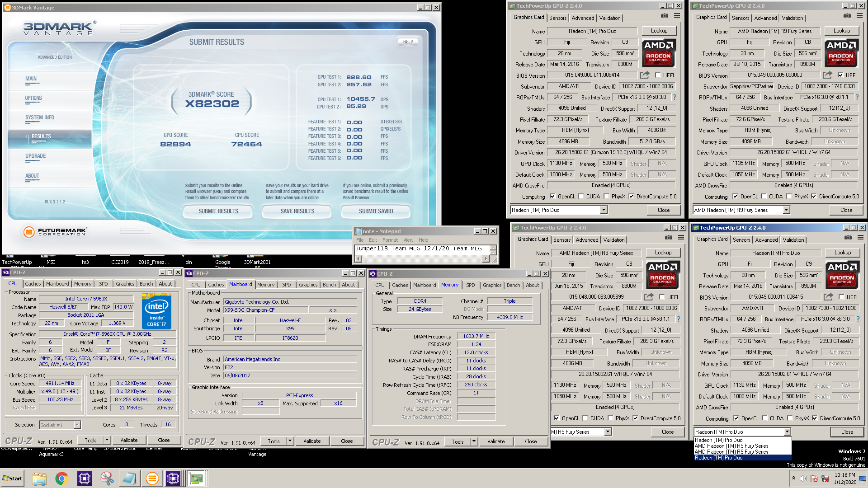Viewport: 868px width, 488px height.
Task: Click Bus Interface question mark in GPU-Z with open GPU list
Action: [858, 319]
